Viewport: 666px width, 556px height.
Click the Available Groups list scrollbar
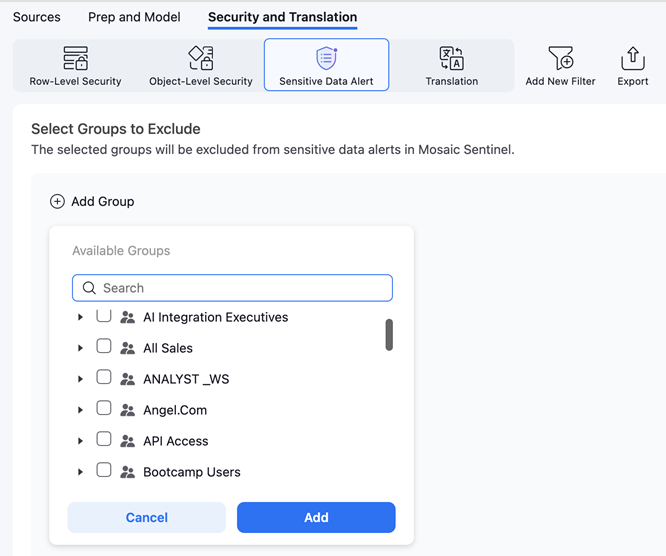pos(389,335)
